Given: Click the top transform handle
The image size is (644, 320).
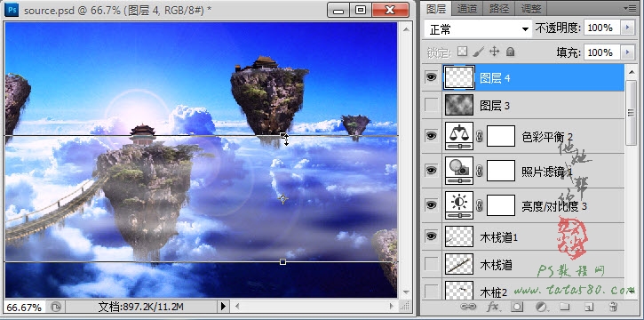Looking at the screenshot, I should 282,135.
